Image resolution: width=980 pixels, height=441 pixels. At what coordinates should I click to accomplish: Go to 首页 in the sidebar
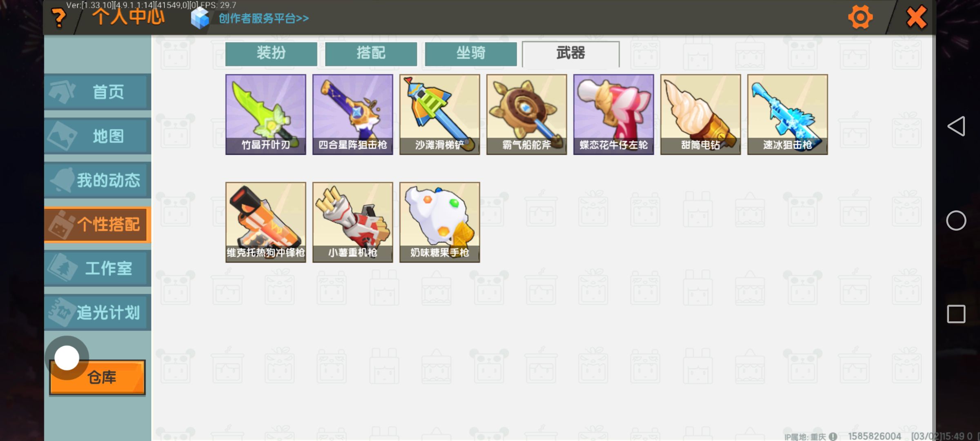point(98,92)
